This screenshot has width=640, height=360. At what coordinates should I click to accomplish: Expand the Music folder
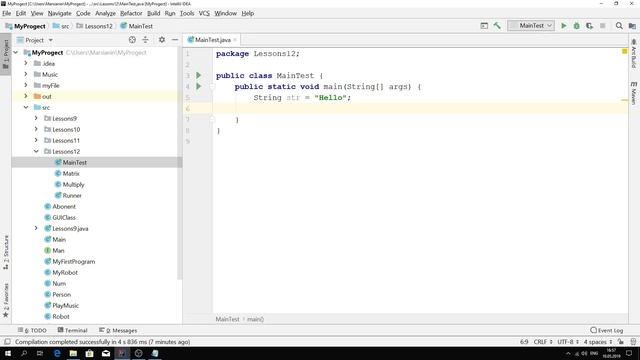tap(26, 74)
